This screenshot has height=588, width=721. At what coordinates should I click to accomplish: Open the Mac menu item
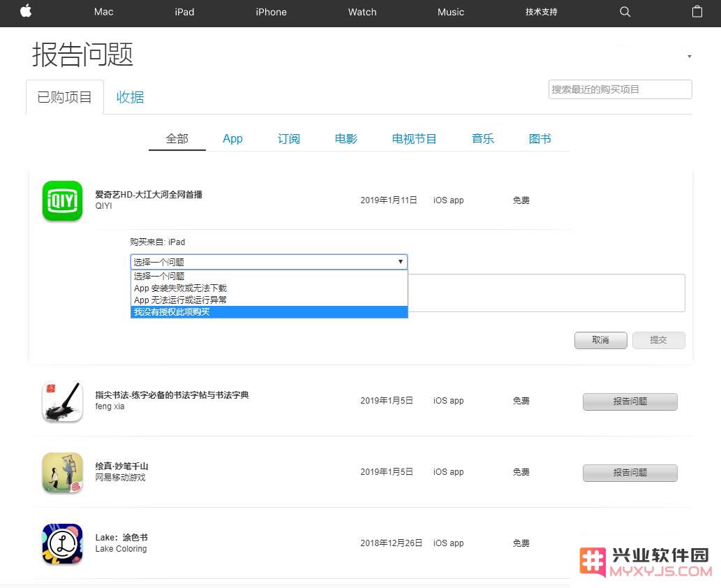103,12
